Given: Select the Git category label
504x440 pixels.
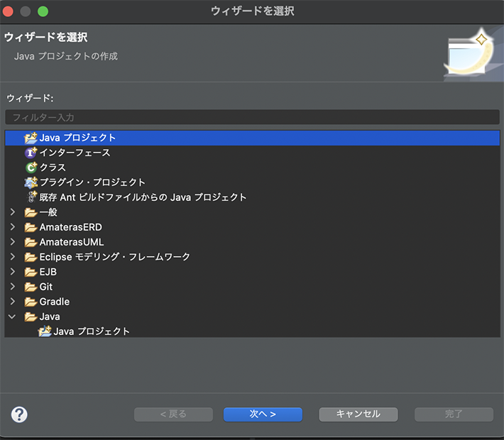Looking at the screenshot, I should click(x=46, y=287).
